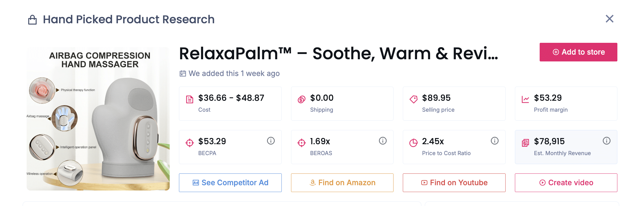Click Create video button

coord(566,183)
